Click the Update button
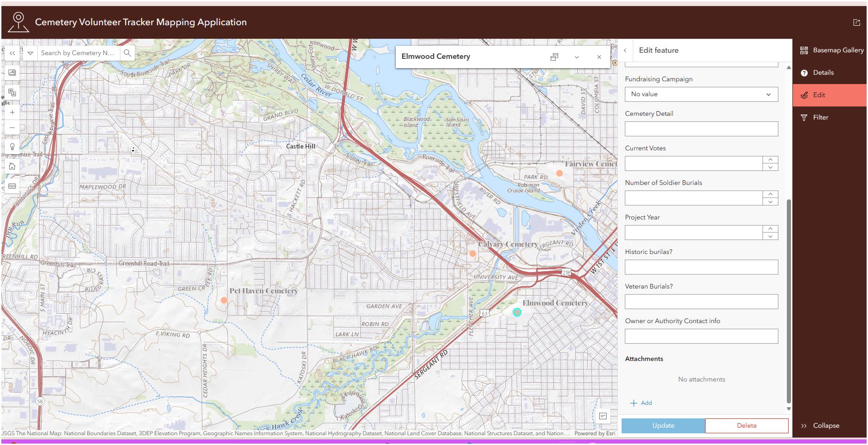 point(663,425)
